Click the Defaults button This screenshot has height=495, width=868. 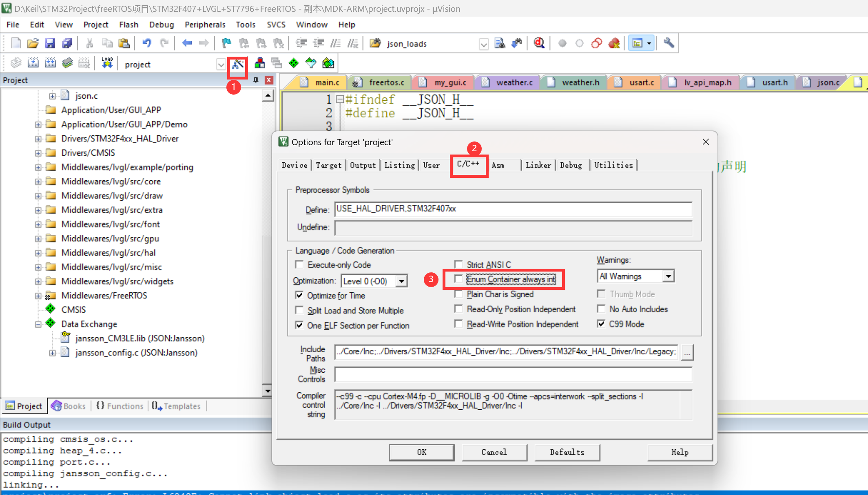[567, 452]
